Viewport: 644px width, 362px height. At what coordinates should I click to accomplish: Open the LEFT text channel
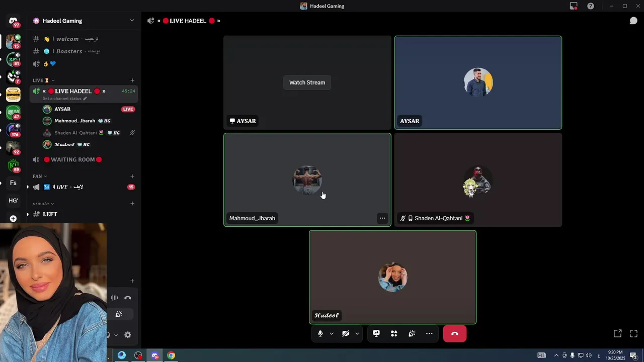84,214
